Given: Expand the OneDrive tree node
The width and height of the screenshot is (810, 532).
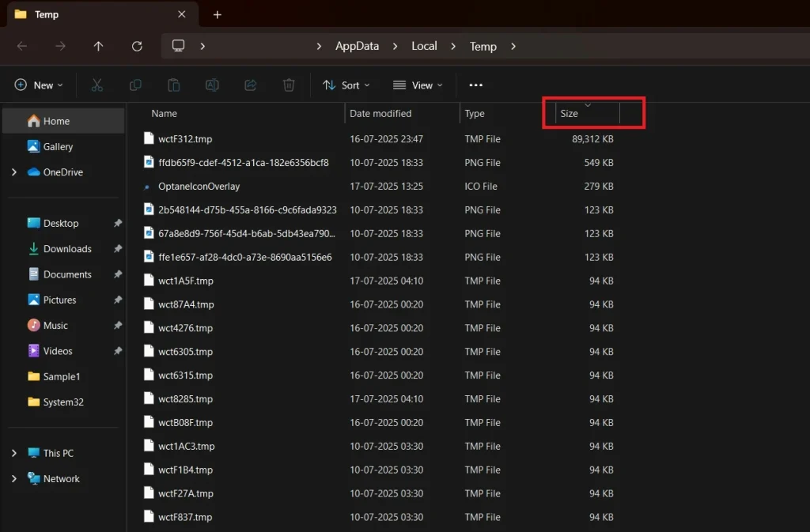Looking at the screenshot, I should [13, 172].
